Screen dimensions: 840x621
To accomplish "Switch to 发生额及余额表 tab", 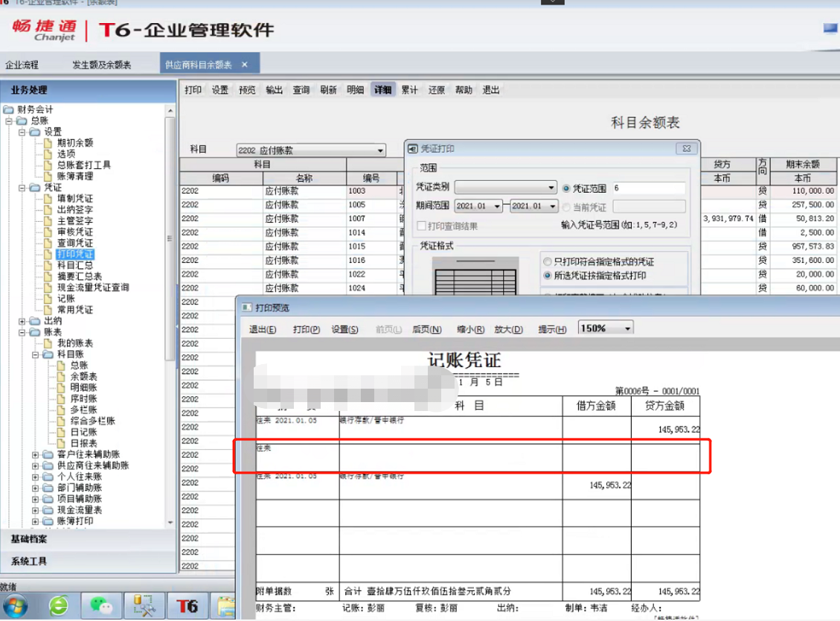I will point(102,65).
